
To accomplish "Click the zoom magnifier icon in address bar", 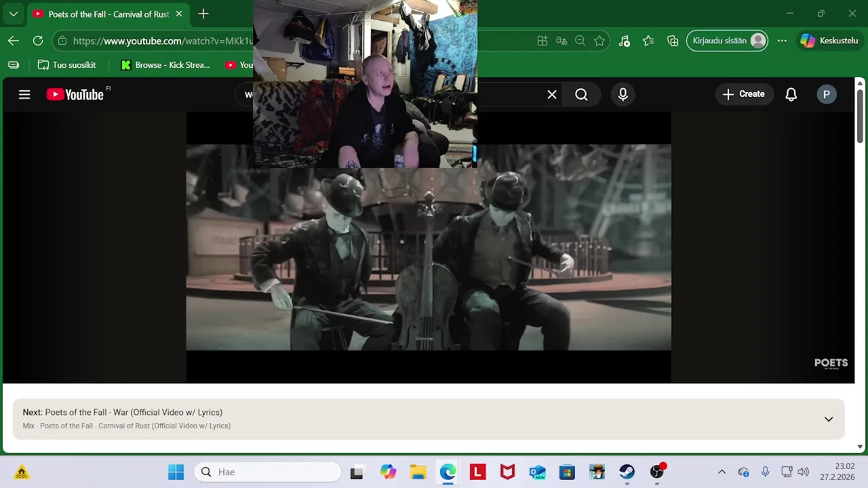I will (x=580, y=41).
